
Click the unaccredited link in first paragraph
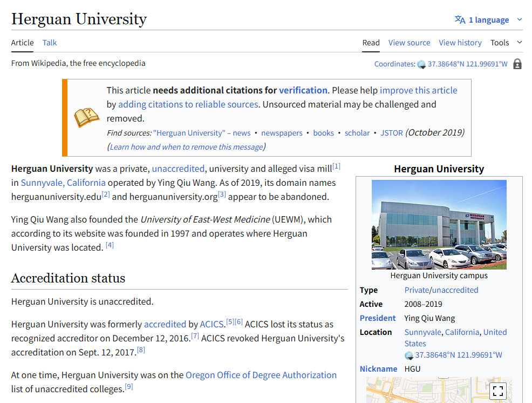click(x=178, y=169)
